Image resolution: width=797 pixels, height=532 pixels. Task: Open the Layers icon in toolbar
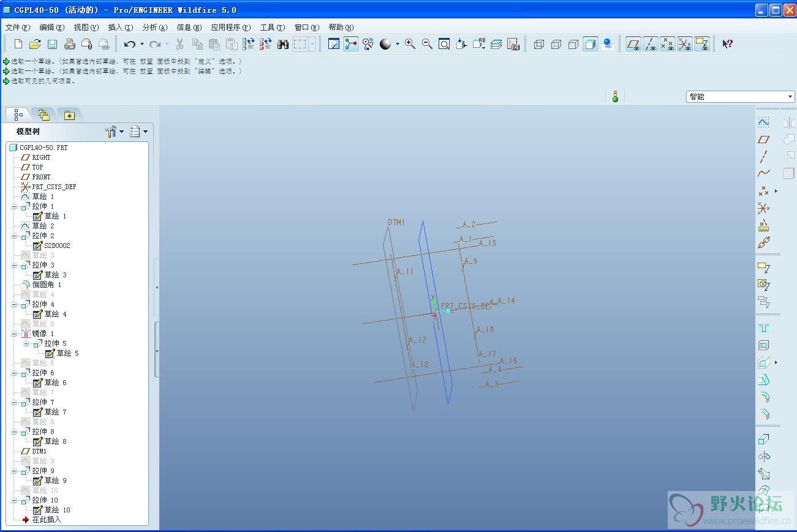tap(496, 44)
